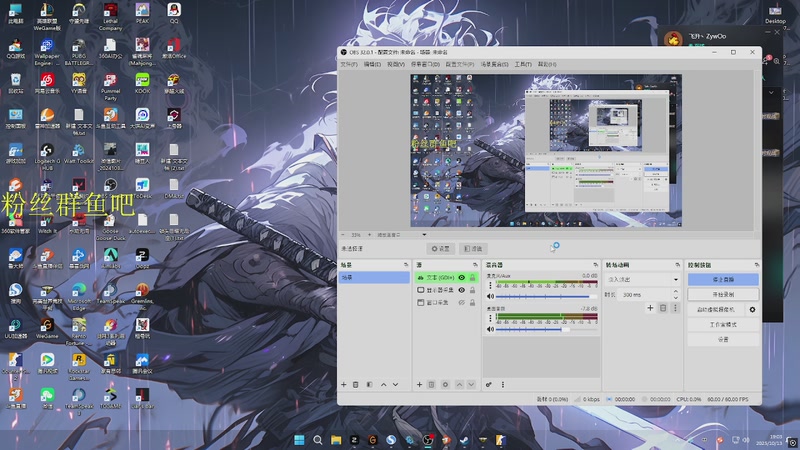Screen dimensions: 800x450
Task: Open transition properties three-dot menu
Action: point(675,308)
